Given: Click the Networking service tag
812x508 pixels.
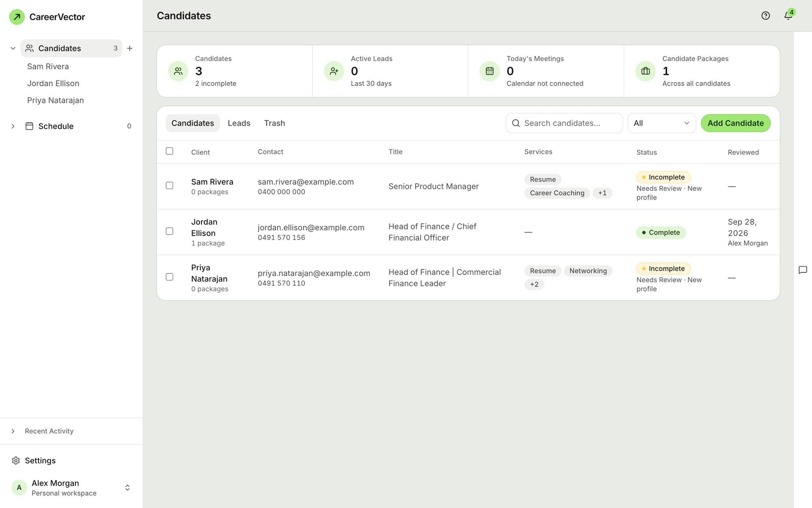Looking at the screenshot, I should [588, 271].
